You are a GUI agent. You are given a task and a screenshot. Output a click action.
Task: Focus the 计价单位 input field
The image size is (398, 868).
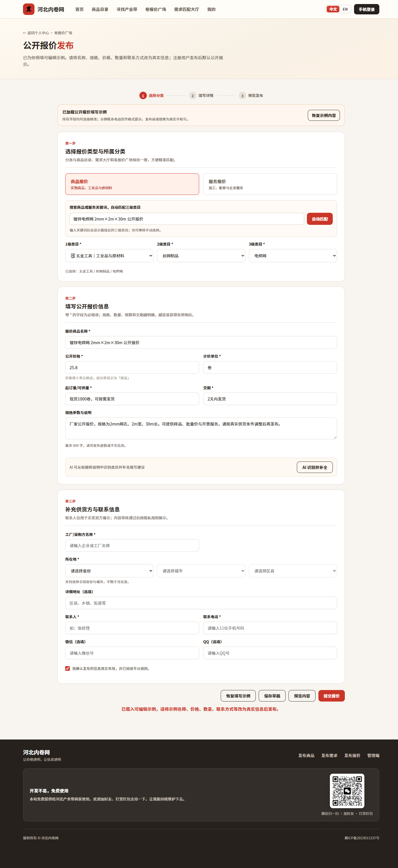point(270,367)
